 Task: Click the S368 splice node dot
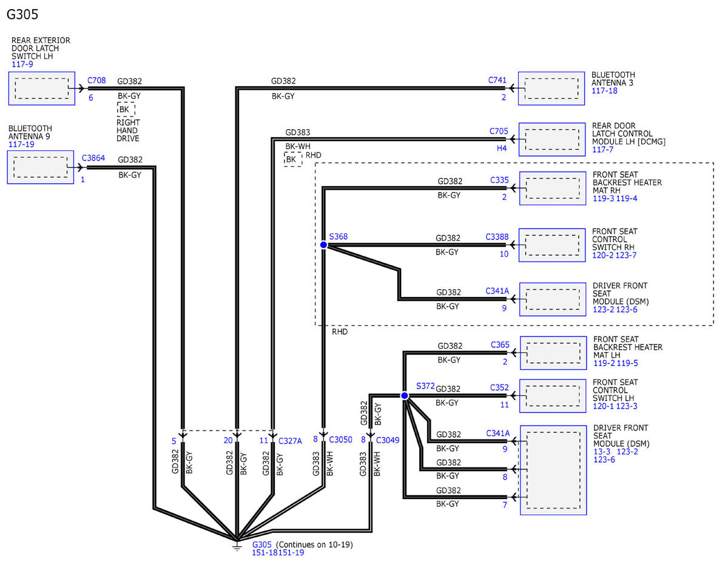(323, 245)
